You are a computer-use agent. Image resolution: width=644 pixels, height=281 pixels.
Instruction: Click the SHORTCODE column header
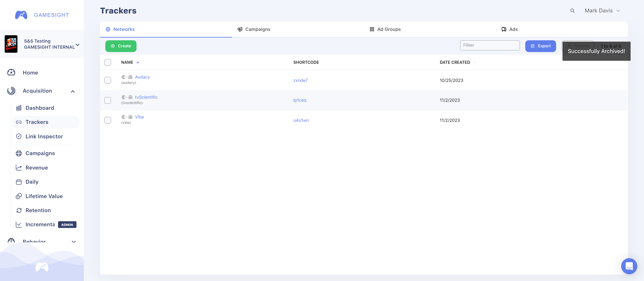tap(306, 62)
